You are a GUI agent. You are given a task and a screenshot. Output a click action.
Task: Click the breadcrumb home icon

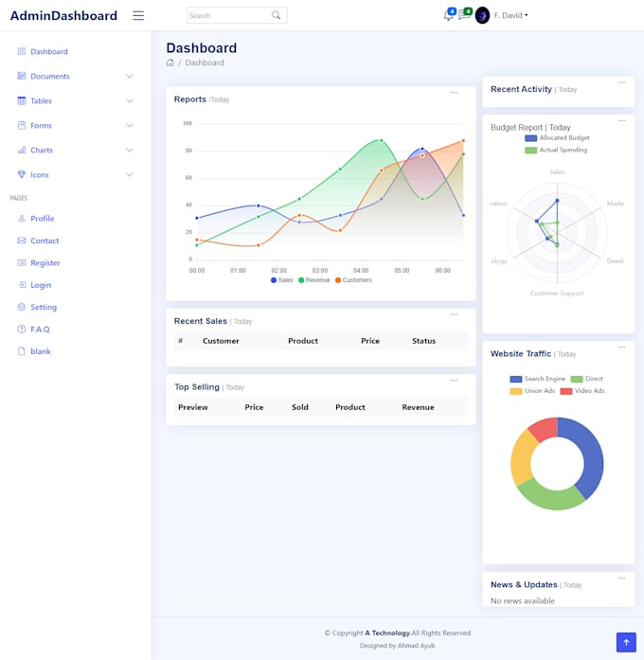170,62
